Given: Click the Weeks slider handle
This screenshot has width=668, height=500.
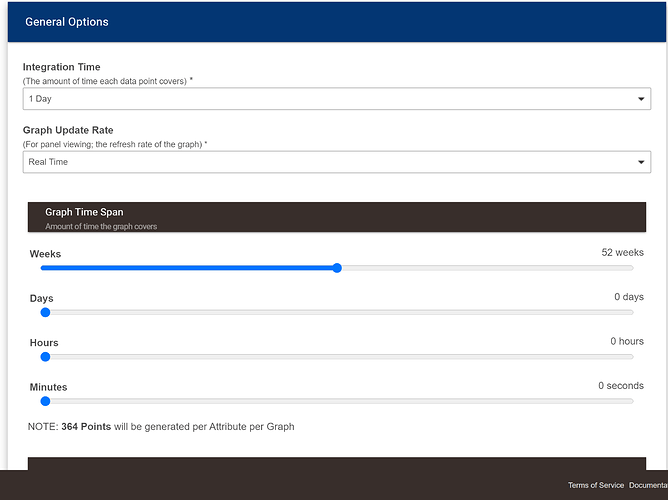Looking at the screenshot, I should click(x=337, y=268).
